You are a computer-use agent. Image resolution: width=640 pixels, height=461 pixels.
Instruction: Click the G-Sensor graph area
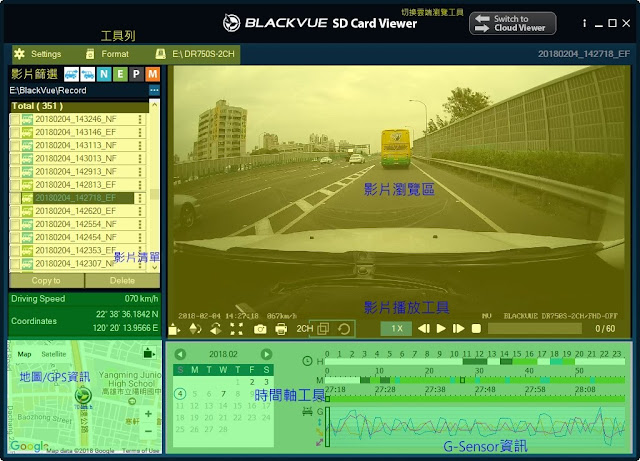475,427
